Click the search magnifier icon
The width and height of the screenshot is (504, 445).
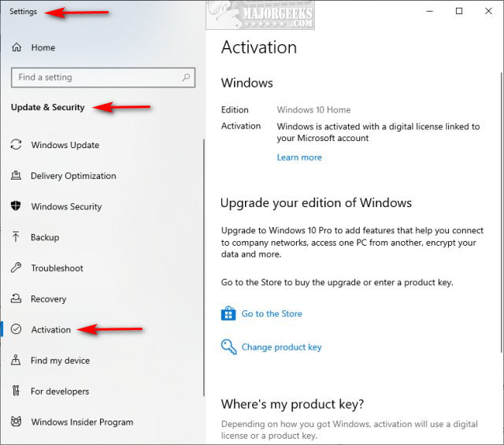pos(187,77)
